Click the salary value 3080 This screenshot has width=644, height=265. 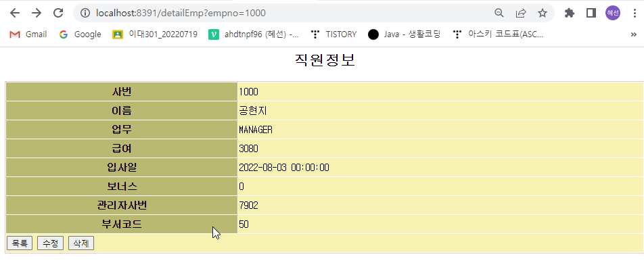click(248, 149)
